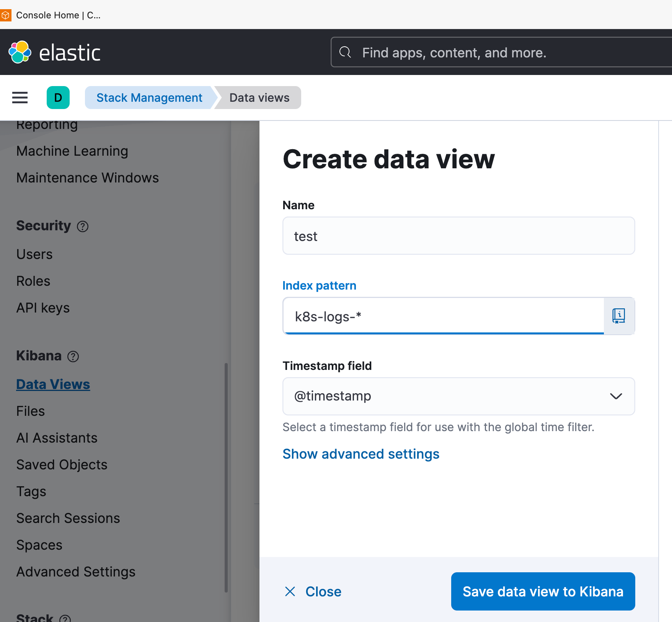The width and height of the screenshot is (672, 622).
Task: Open Reporting in sidebar
Action: [x=47, y=125]
